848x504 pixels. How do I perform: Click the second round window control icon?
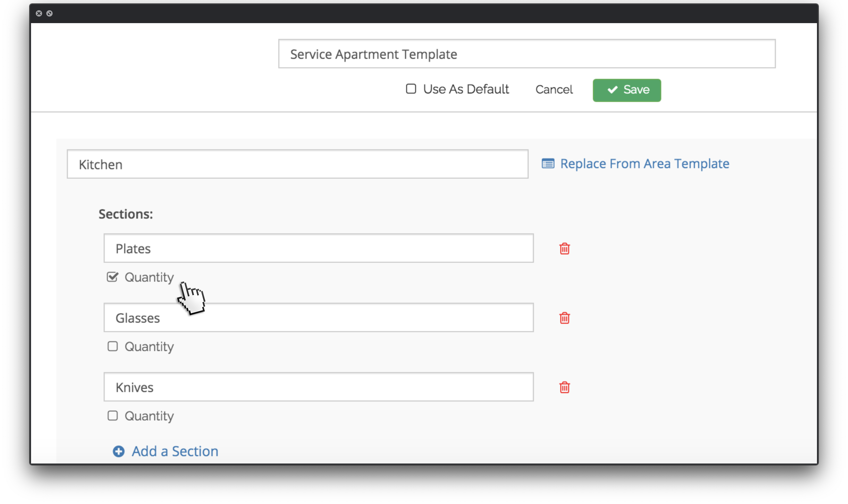(x=50, y=14)
